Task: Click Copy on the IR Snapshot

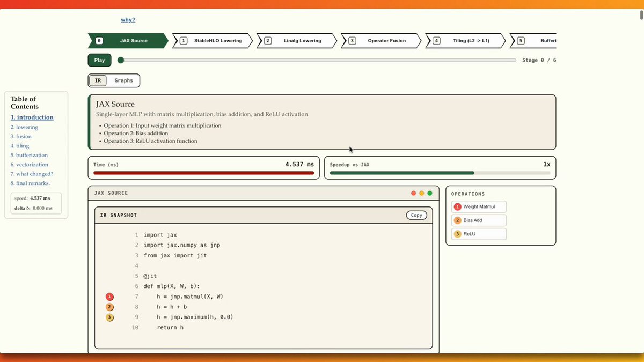Action: (416, 215)
